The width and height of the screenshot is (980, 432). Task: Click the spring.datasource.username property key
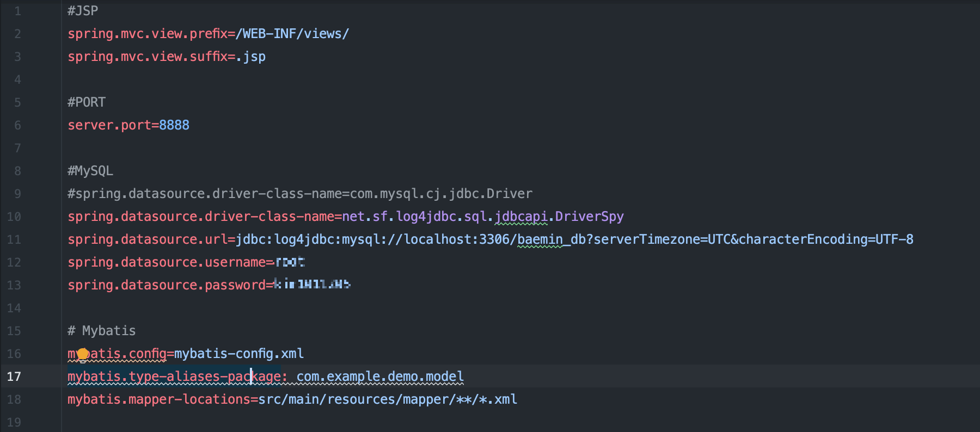click(x=167, y=262)
